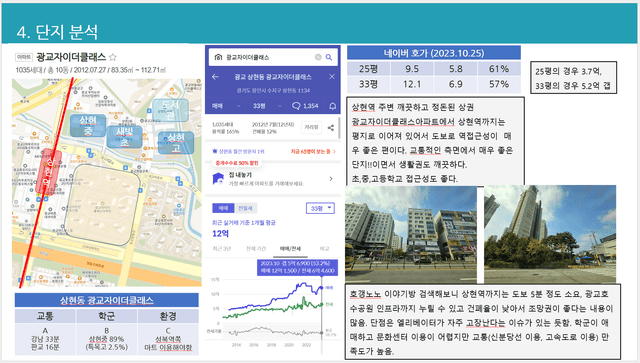Click the 새빛초 label on the map
Image resolution: width=640 pixels, height=363 pixels.
(x=124, y=137)
